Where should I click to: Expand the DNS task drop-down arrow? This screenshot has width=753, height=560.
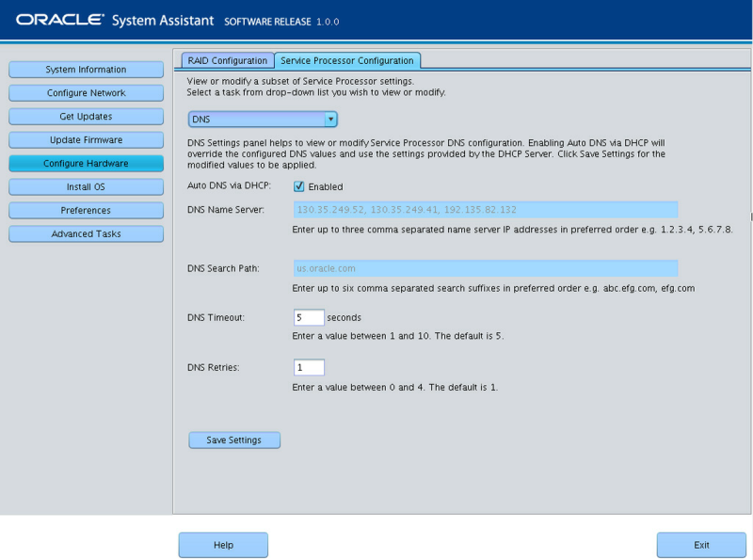click(x=330, y=120)
